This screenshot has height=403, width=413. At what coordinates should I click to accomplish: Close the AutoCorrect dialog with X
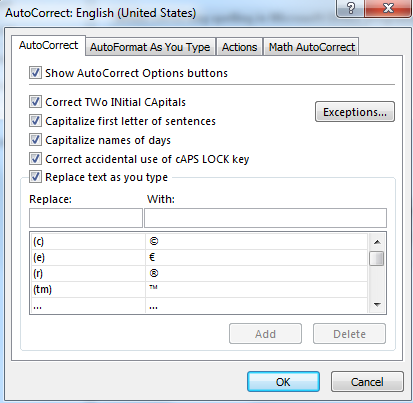tap(388, 8)
